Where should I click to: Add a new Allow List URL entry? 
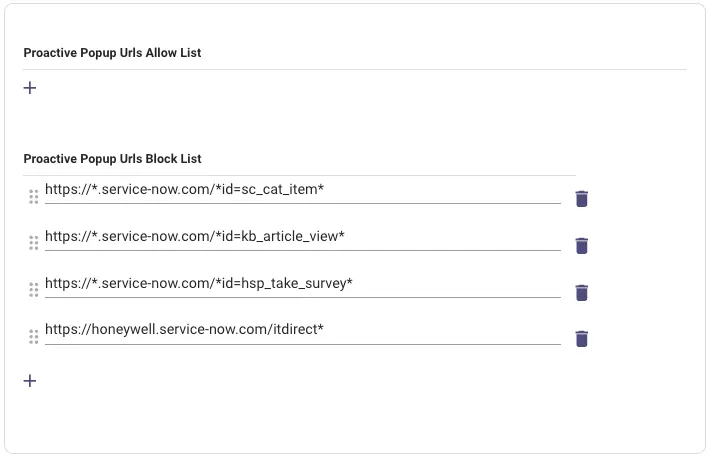[30, 88]
